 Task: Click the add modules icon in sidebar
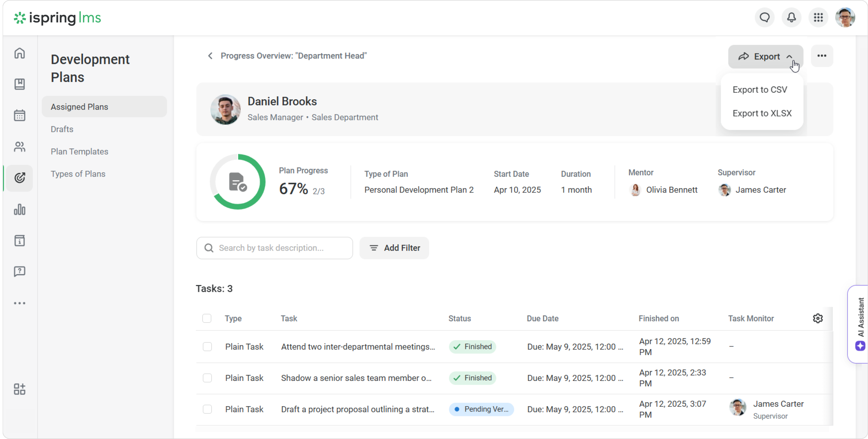20,389
